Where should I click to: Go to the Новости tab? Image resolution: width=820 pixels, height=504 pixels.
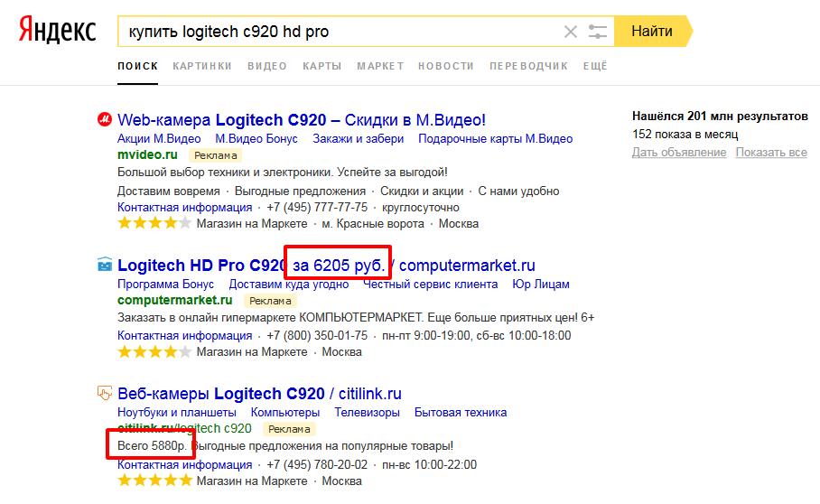point(446,67)
